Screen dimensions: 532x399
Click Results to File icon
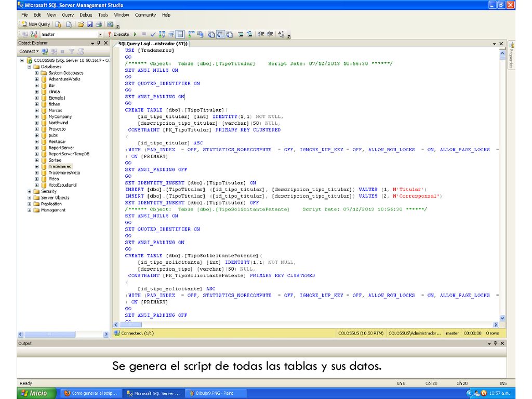(x=230, y=34)
